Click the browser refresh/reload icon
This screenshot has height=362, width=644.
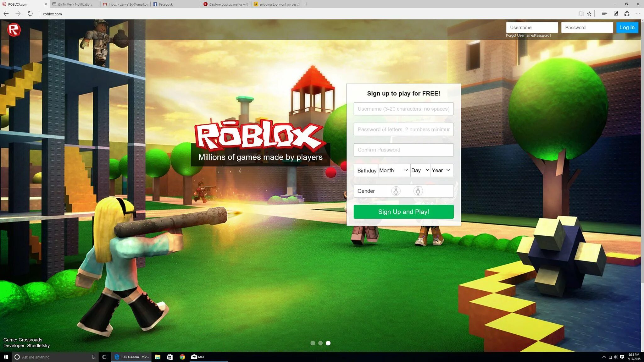tap(30, 14)
